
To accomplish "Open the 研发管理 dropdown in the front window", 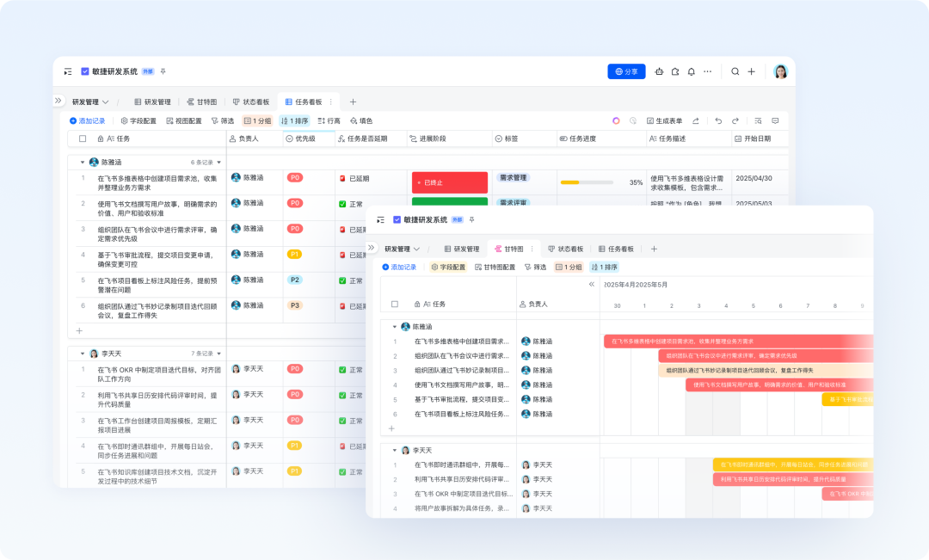I will point(403,249).
